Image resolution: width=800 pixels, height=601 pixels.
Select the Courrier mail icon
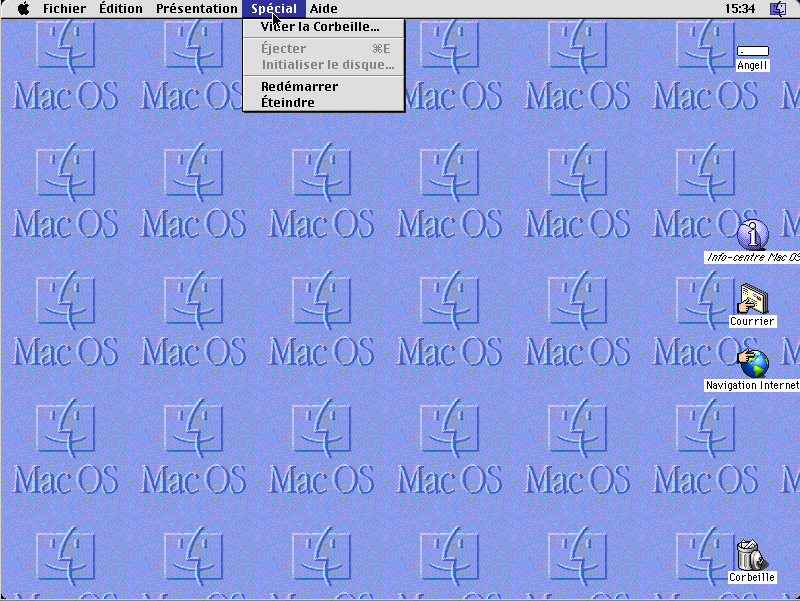point(753,298)
